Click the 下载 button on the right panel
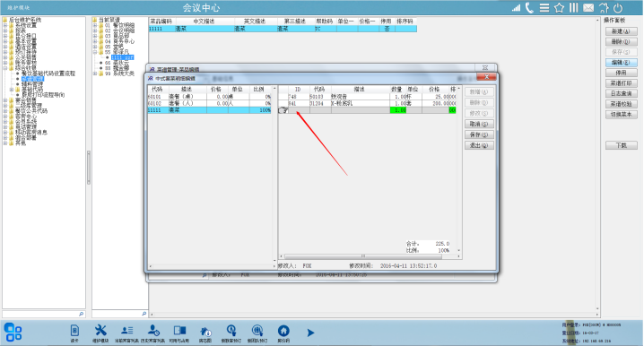 tap(621, 145)
